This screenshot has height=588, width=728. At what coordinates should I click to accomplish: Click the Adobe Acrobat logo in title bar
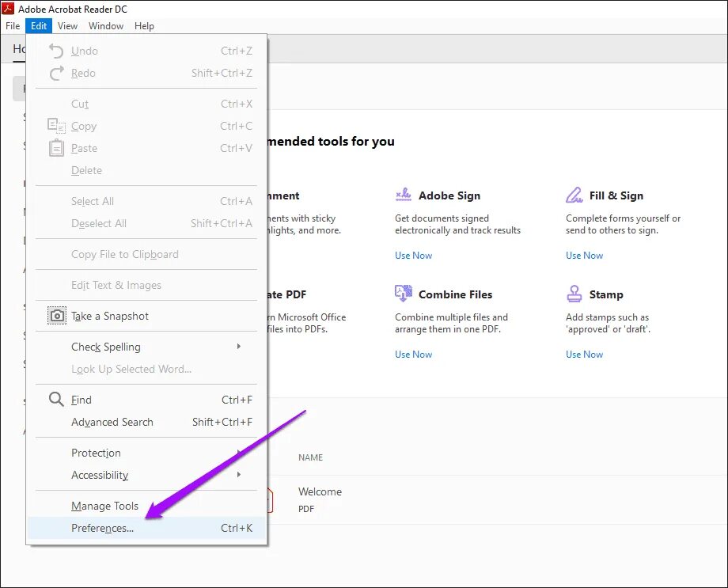tap(9, 9)
